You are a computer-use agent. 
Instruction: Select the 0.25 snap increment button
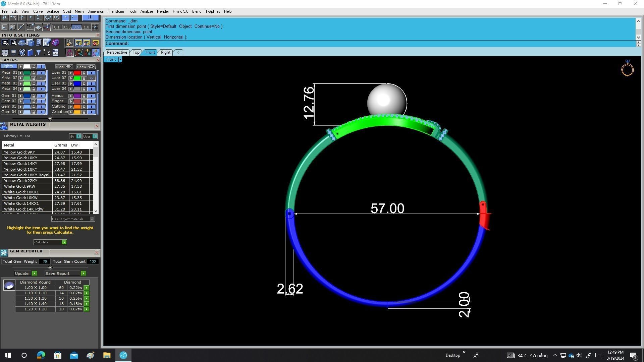coord(66,27)
